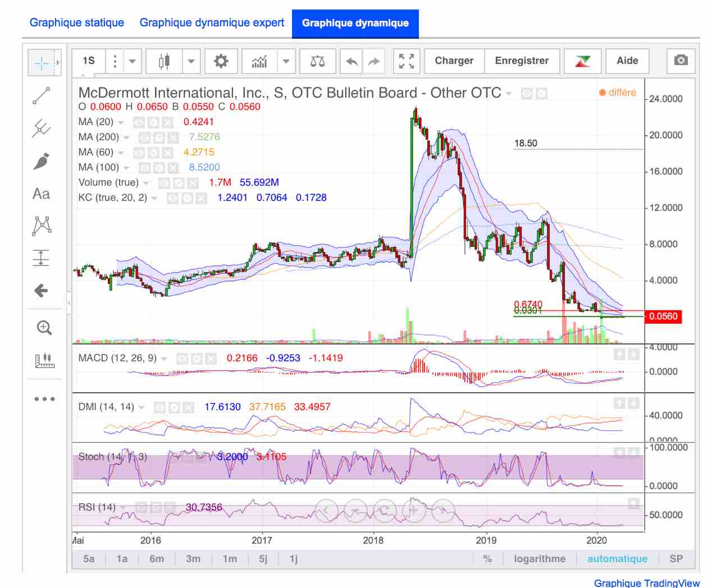Activate the zoom-in magnifier tool

44,328
